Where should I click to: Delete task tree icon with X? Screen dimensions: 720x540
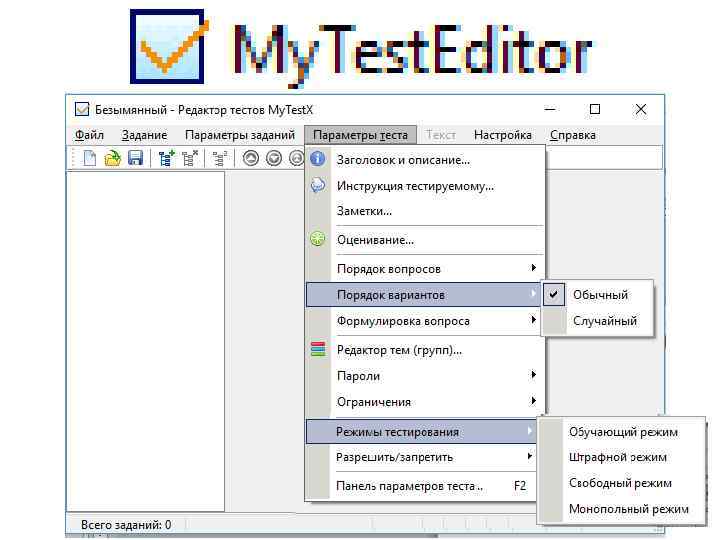(x=190, y=158)
